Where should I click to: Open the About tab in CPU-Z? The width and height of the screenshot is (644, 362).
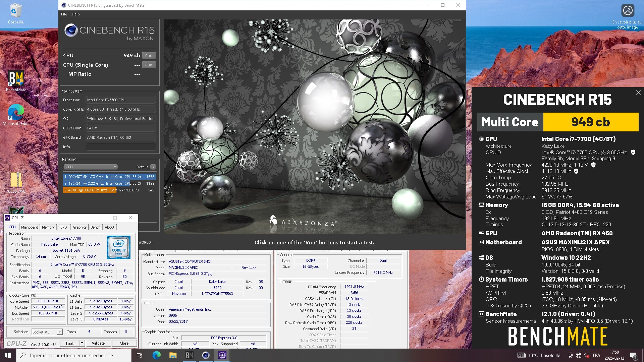(x=110, y=227)
